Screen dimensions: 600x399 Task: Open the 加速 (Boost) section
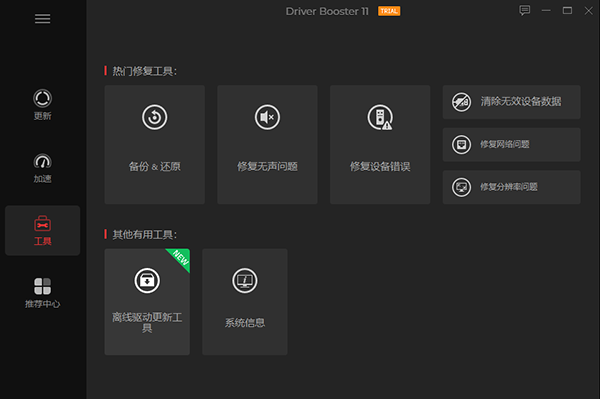tap(42, 168)
